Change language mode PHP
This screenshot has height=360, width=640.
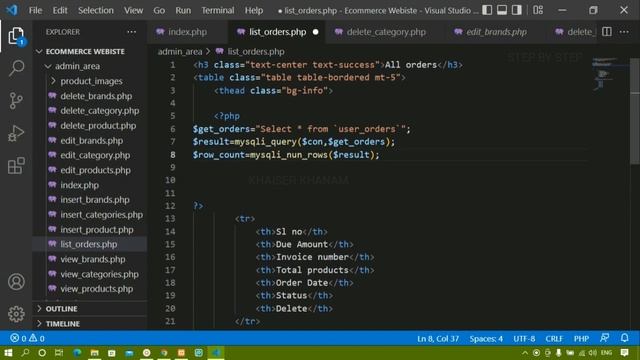pos(581,338)
